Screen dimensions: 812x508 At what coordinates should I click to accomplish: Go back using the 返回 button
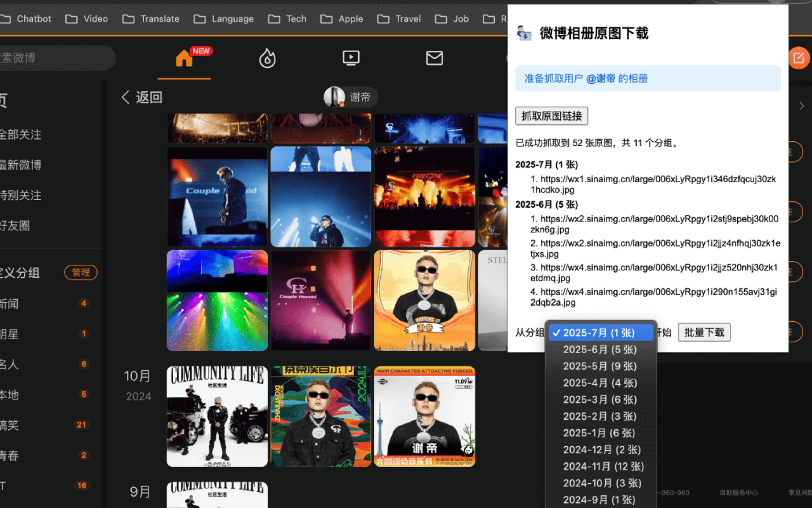(142, 97)
